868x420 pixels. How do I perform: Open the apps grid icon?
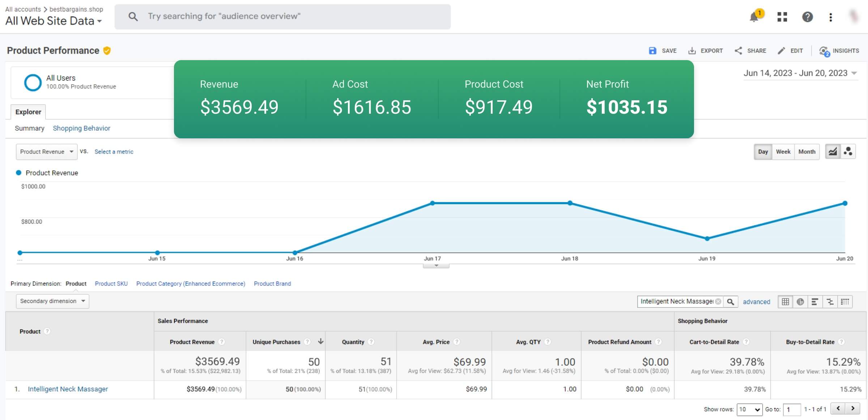point(782,17)
